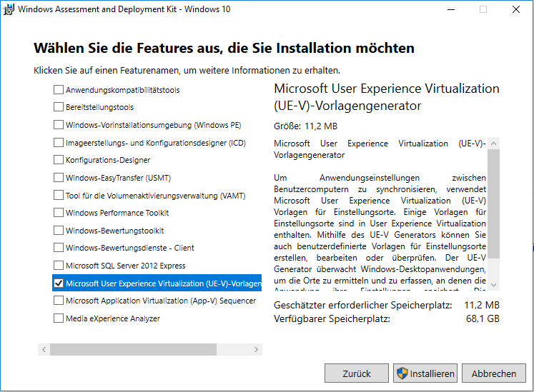Click the setup icon in title bar
The width and height of the screenshot is (534, 392).
coord(9,9)
